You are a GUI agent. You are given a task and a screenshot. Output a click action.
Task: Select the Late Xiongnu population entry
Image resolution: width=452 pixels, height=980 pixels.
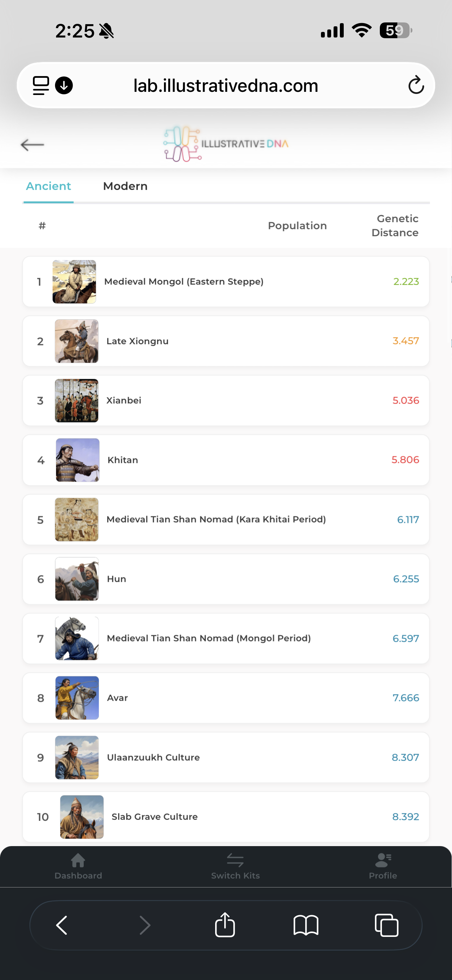click(226, 341)
